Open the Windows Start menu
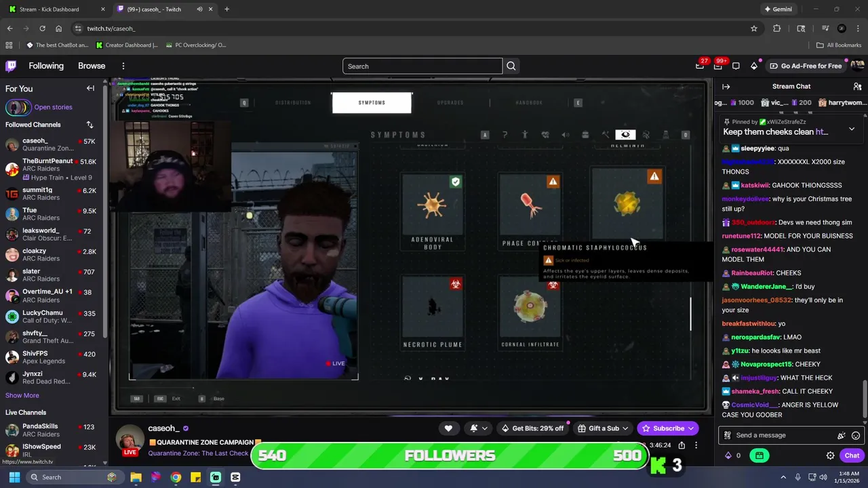 point(14,477)
